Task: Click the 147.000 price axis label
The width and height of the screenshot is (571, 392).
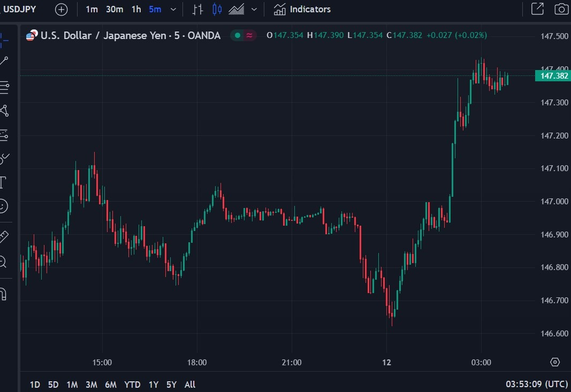Action: (x=554, y=201)
